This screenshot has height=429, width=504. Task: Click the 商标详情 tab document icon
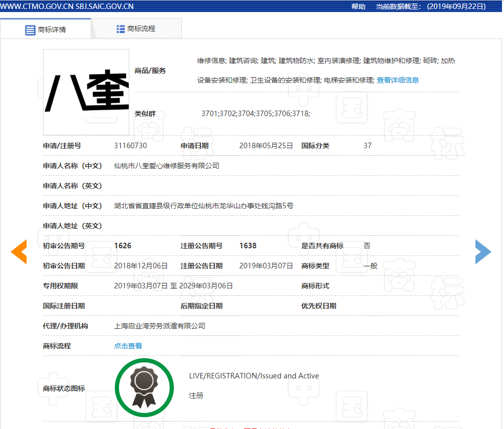30,30
